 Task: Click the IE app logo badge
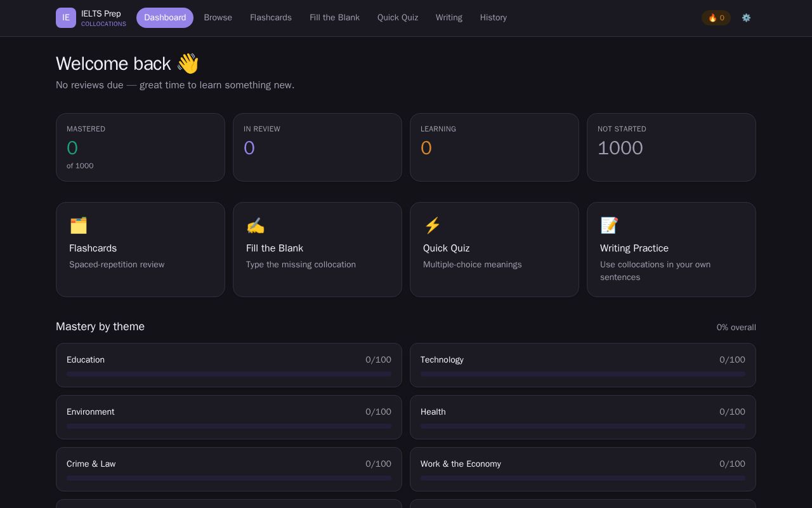(x=66, y=18)
